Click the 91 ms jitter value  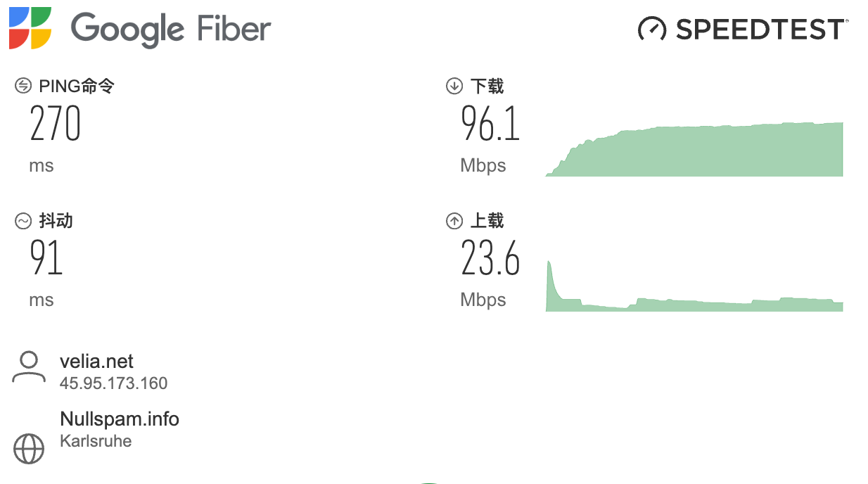tap(46, 258)
